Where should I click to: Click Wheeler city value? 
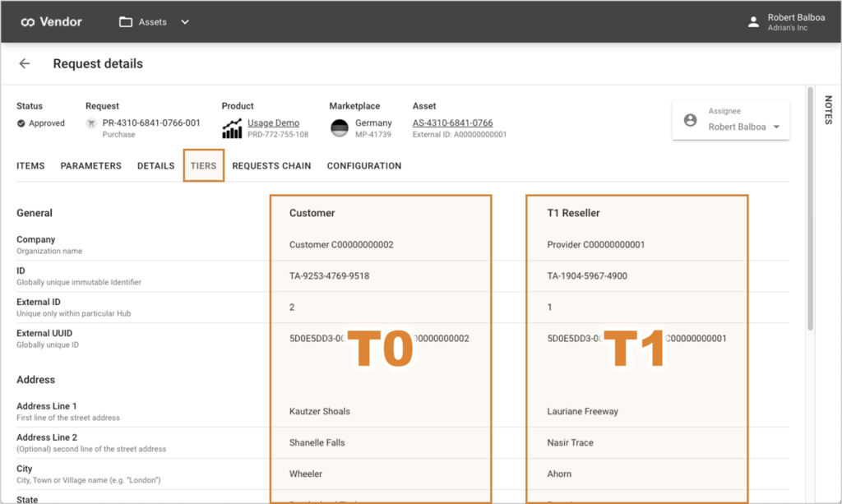[306, 474]
